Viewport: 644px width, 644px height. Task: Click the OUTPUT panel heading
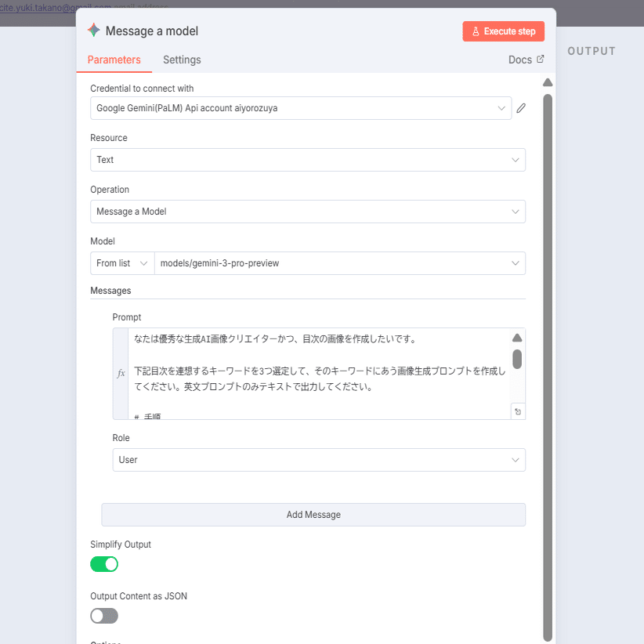(592, 51)
